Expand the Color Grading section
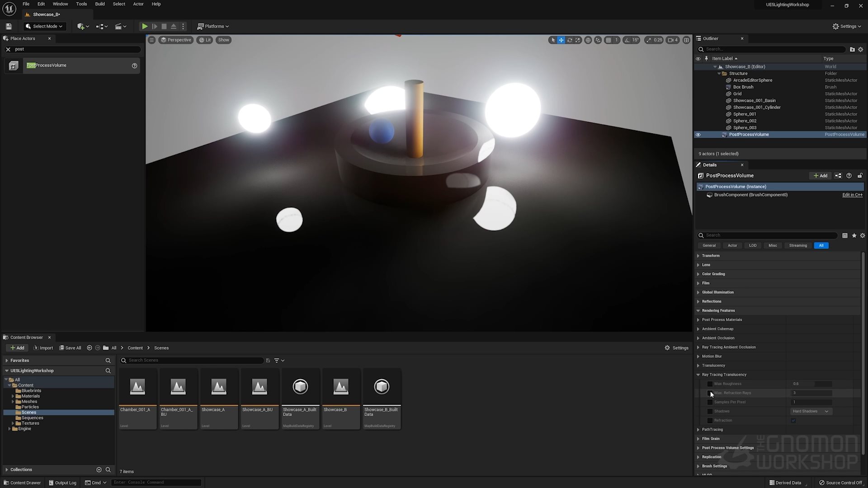868x488 pixels. pos(698,274)
